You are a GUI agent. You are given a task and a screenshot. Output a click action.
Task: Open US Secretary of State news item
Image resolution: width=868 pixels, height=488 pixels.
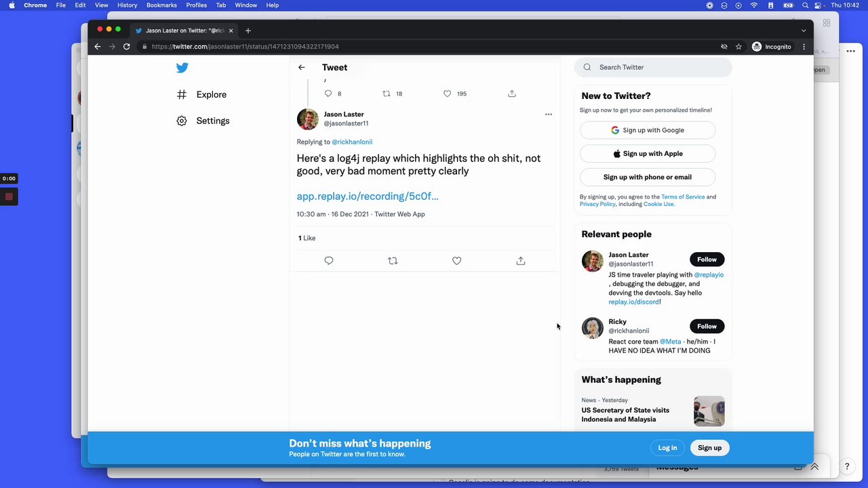(625, 415)
